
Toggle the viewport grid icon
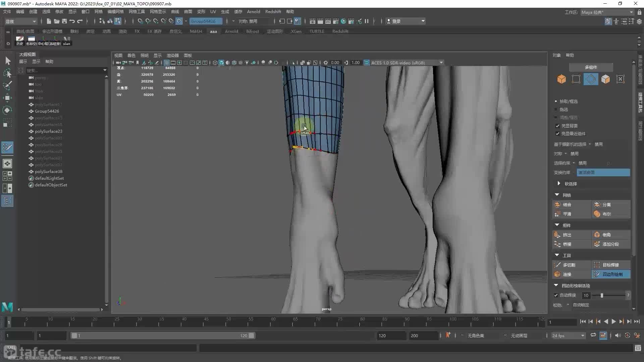166,63
